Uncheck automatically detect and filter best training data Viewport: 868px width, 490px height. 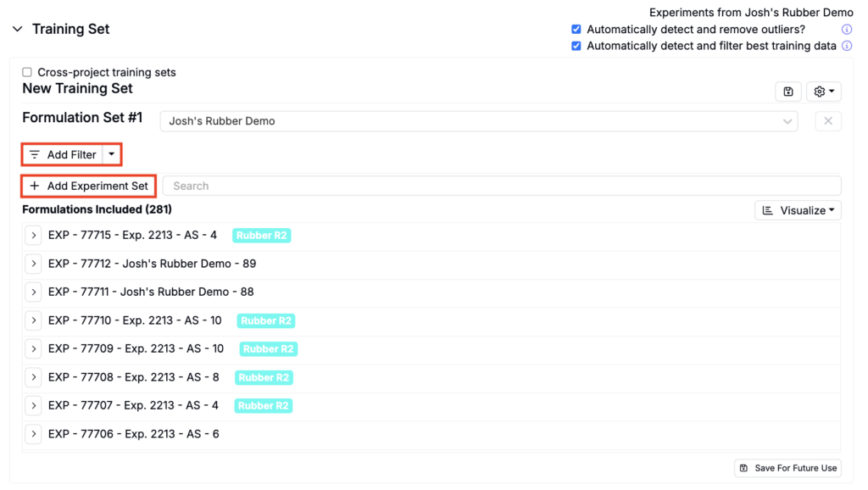576,46
